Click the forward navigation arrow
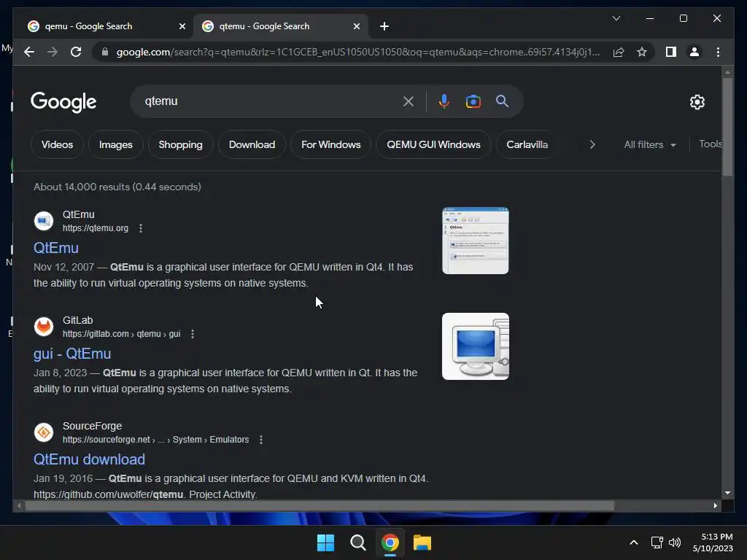Viewport: 747px width, 560px height. click(x=53, y=52)
